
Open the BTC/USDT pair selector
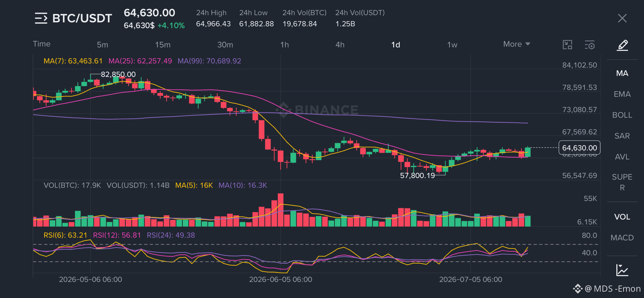[x=82, y=18]
